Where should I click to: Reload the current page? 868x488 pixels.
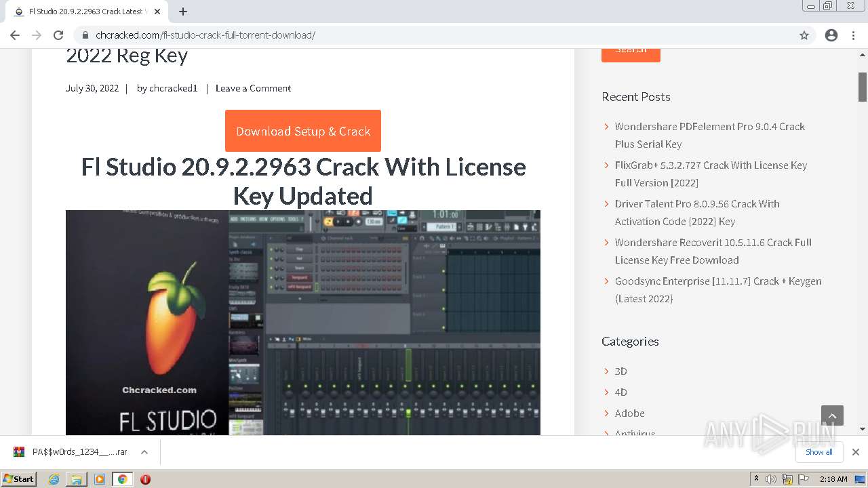pyautogui.click(x=58, y=35)
